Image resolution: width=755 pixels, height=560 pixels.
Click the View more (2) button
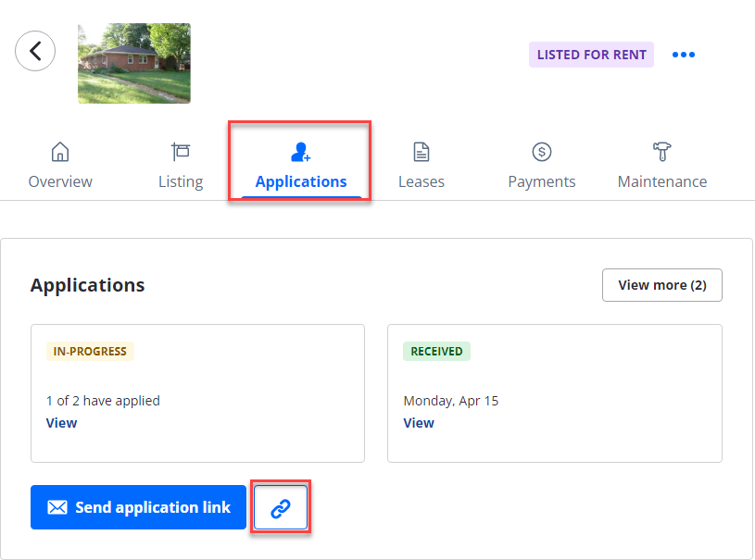[x=661, y=285]
